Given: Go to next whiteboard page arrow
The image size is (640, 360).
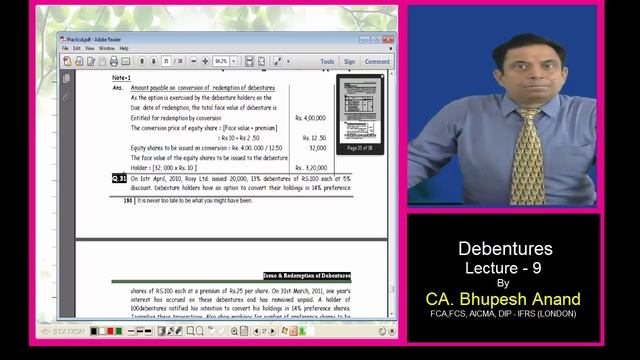Looking at the screenshot, I should point(273,331).
